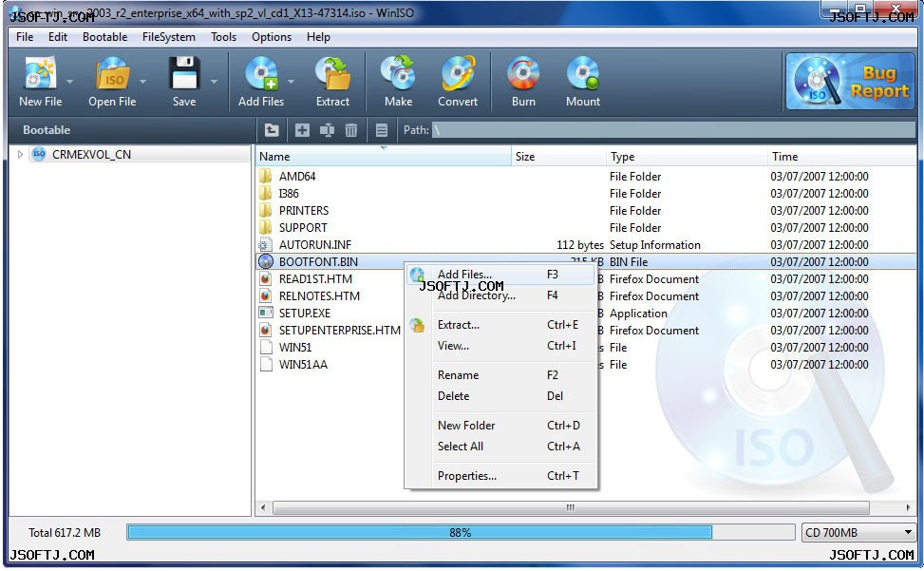Select the I386 folder icon

(266, 193)
